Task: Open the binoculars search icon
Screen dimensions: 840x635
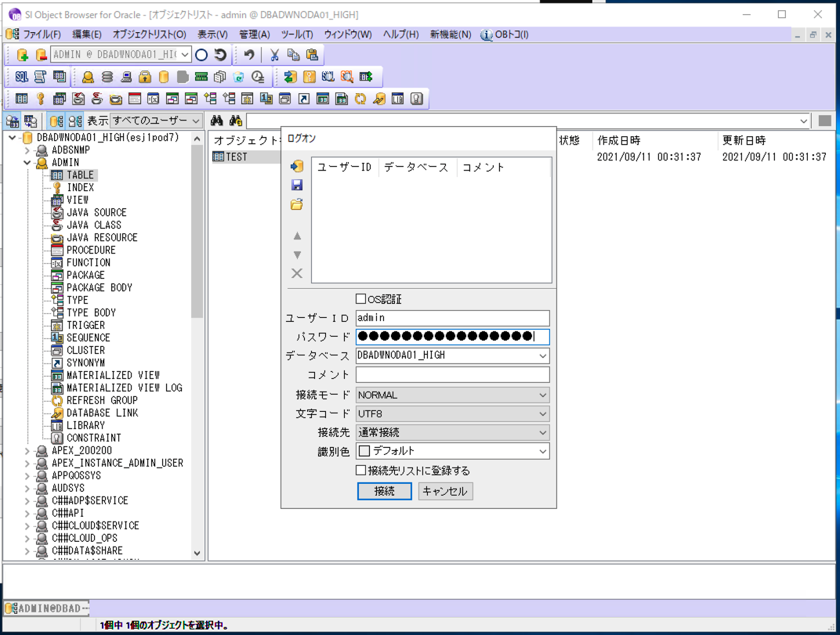Action: 215,121
